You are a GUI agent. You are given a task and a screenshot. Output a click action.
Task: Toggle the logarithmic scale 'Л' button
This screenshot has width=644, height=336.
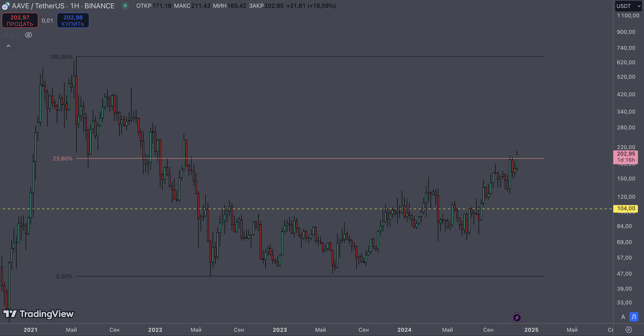(634, 317)
